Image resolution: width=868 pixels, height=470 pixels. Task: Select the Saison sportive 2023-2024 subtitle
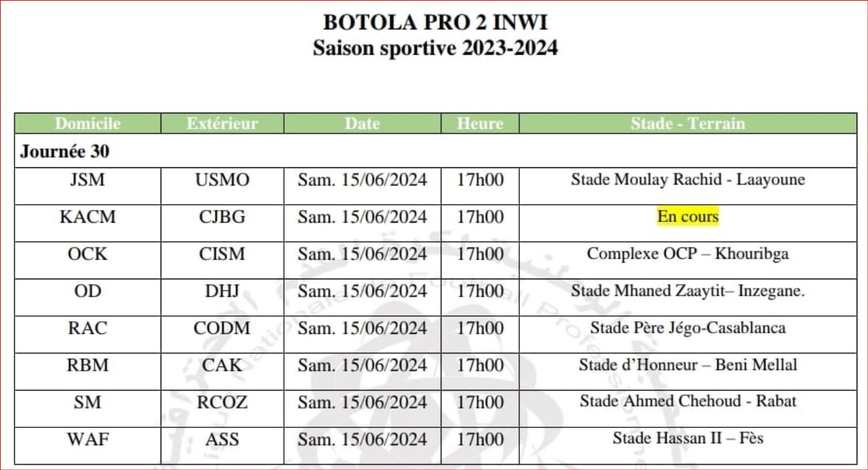435,48
